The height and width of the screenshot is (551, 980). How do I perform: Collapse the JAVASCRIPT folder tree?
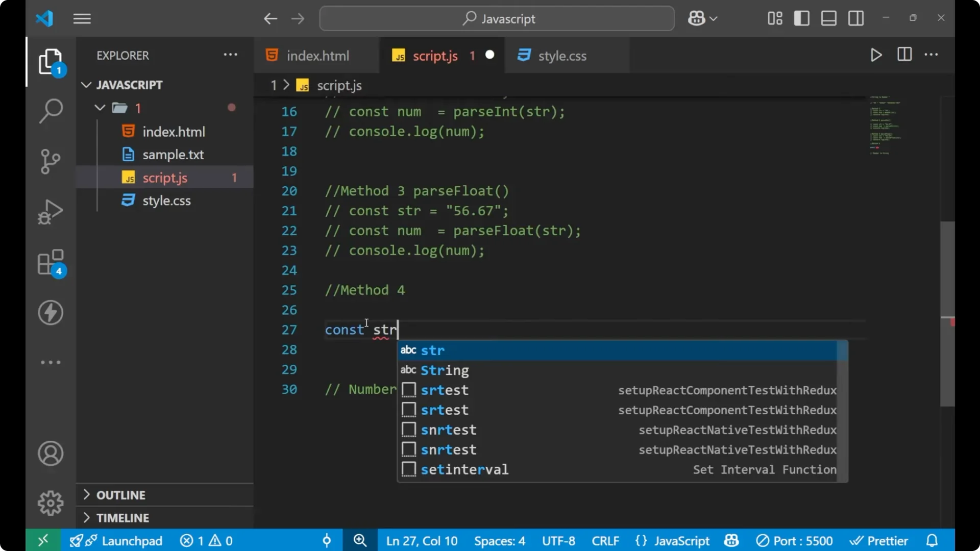point(86,85)
